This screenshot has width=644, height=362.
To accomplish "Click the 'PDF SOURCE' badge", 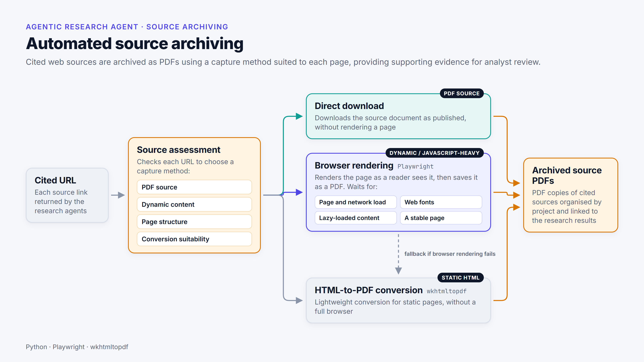I will (x=461, y=94).
